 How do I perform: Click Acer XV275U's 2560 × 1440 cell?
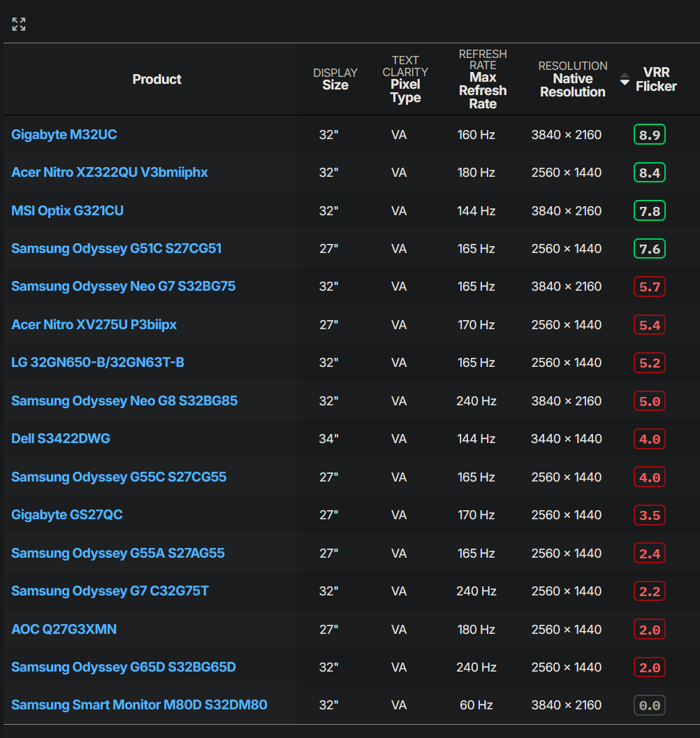click(x=567, y=325)
